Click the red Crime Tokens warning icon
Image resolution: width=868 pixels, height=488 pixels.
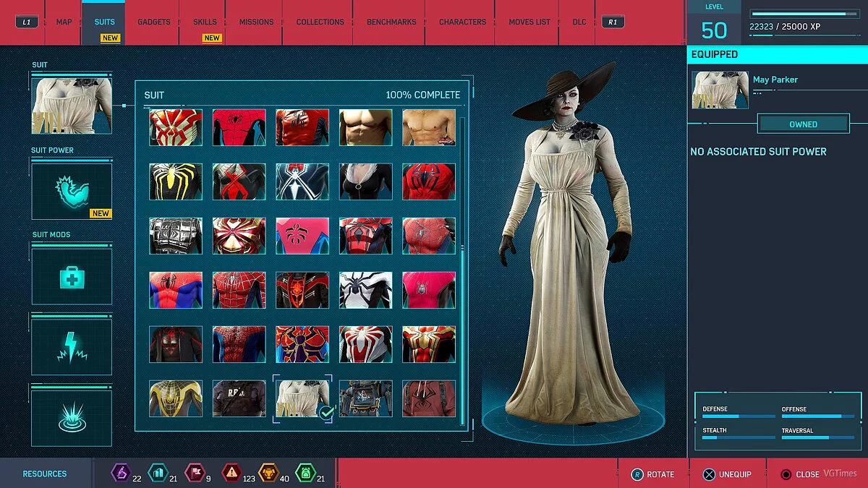(x=231, y=474)
